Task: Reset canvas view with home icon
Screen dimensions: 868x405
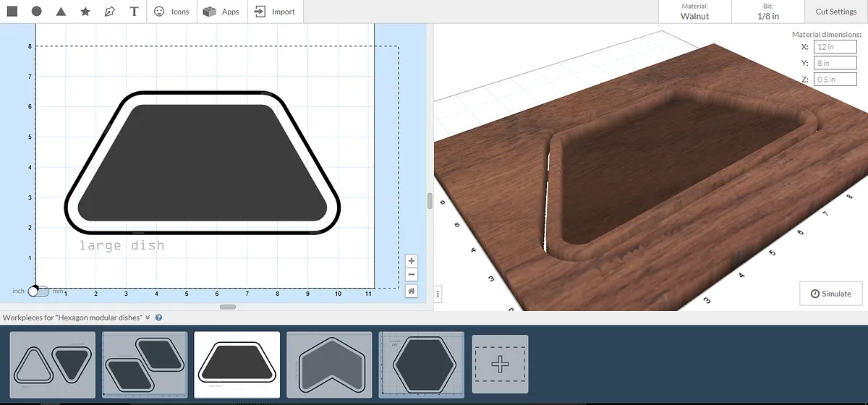Action: 411,291
